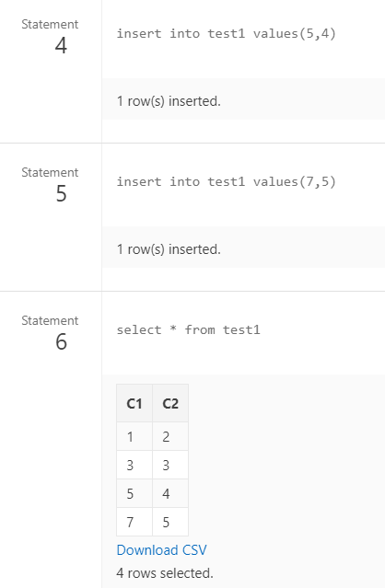The width and height of the screenshot is (385, 588).
Task: Click the 4 rows selected message
Action: (x=165, y=572)
